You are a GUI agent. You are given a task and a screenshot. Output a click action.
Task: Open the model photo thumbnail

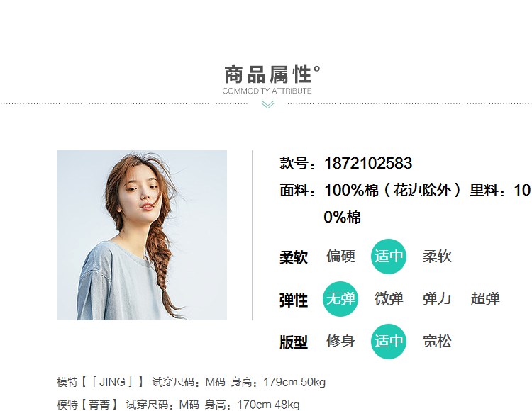tap(142, 235)
